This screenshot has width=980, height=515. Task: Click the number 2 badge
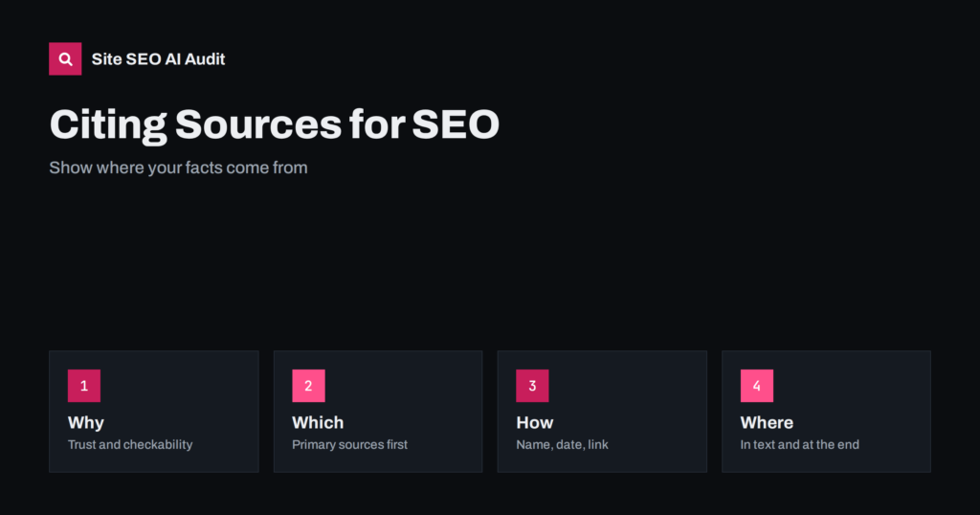[308, 386]
